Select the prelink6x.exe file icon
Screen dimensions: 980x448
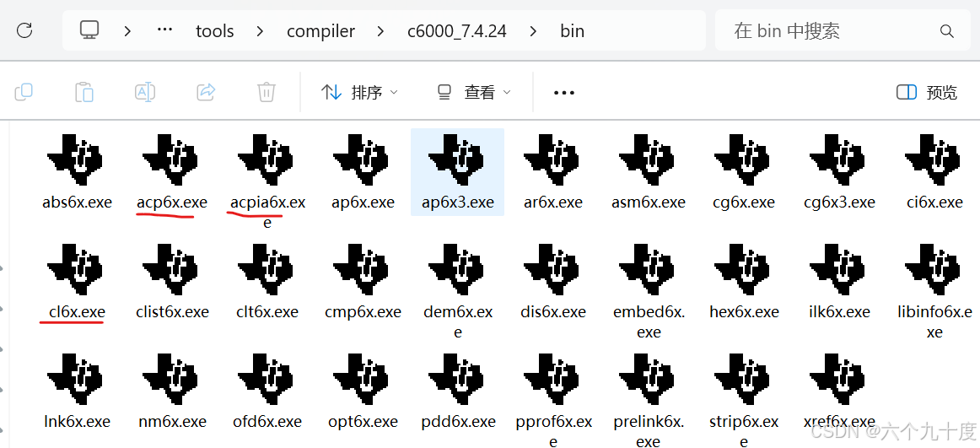pos(647,380)
